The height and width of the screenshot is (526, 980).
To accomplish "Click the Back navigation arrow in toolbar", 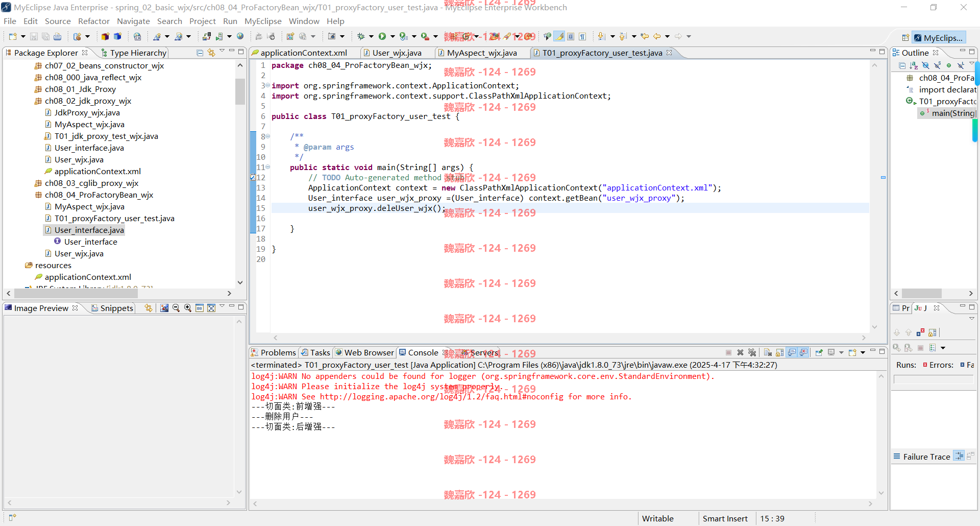I will (657, 36).
